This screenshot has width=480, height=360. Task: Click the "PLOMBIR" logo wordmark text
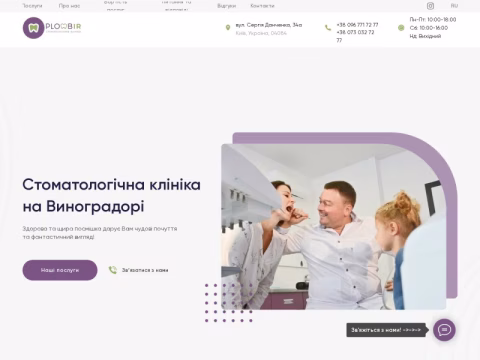[x=63, y=27]
